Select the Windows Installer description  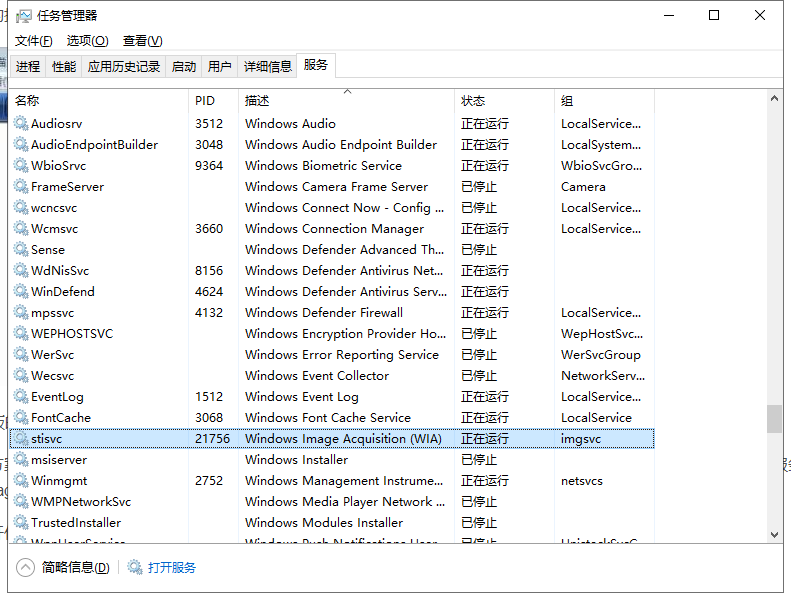(297, 460)
